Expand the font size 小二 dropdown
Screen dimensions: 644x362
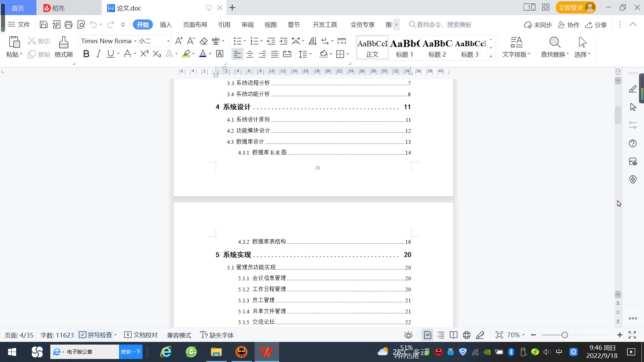pyautogui.click(x=168, y=41)
